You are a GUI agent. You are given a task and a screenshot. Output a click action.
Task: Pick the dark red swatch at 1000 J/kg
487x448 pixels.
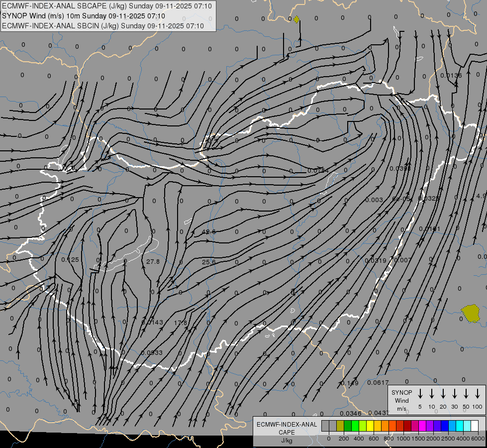[x=407, y=426]
